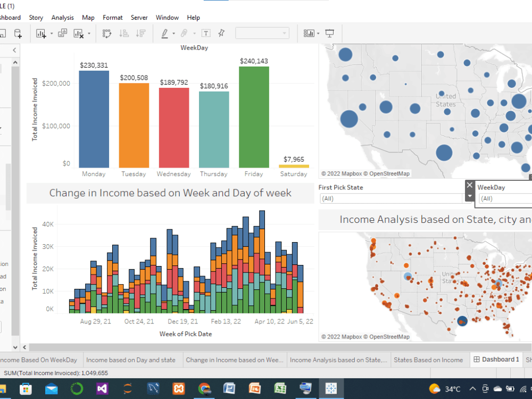The height and width of the screenshot is (399, 532).
Task: Open the First Pick State filter dropdown
Action: 392,198
